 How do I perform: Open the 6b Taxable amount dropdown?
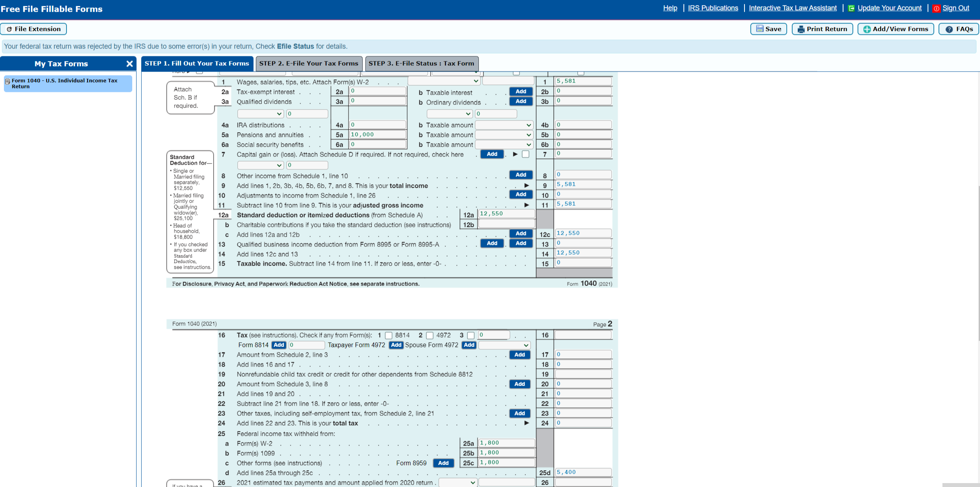[504, 145]
